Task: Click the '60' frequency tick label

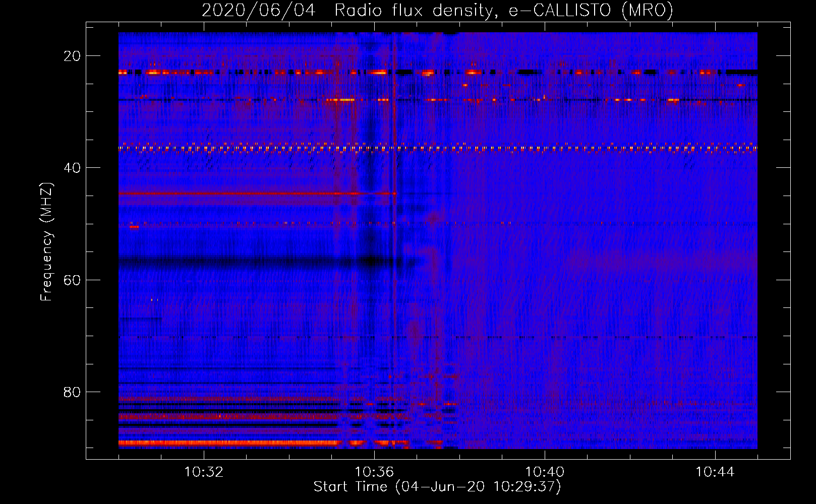Action: pos(72,280)
